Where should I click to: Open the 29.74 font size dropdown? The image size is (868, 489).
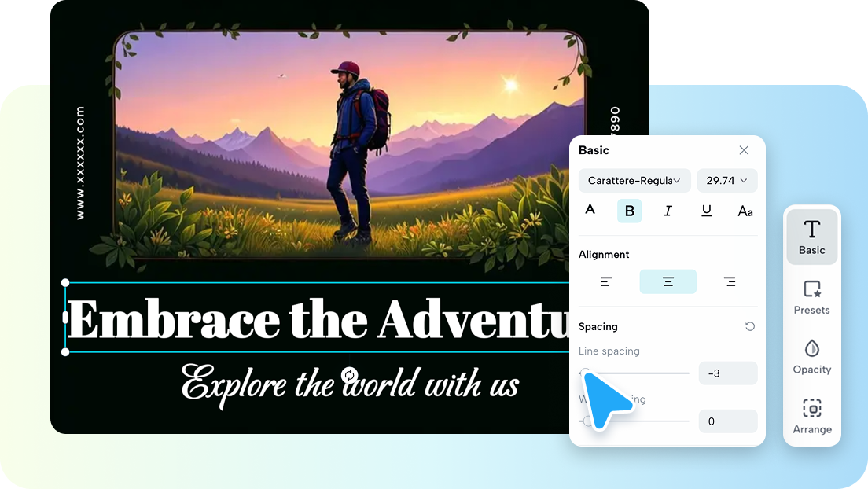pos(727,181)
